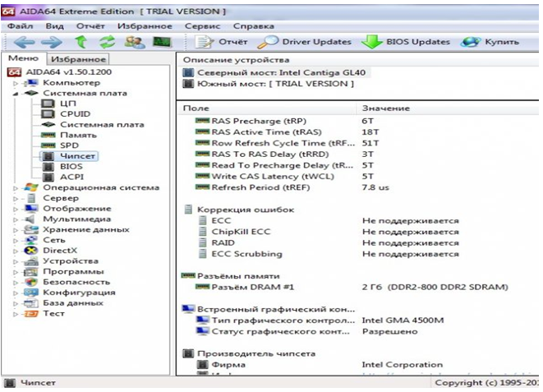Viewport: 543px width, 392px height.
Task: Select the Память memory icon
Action: tap(48, 135)
